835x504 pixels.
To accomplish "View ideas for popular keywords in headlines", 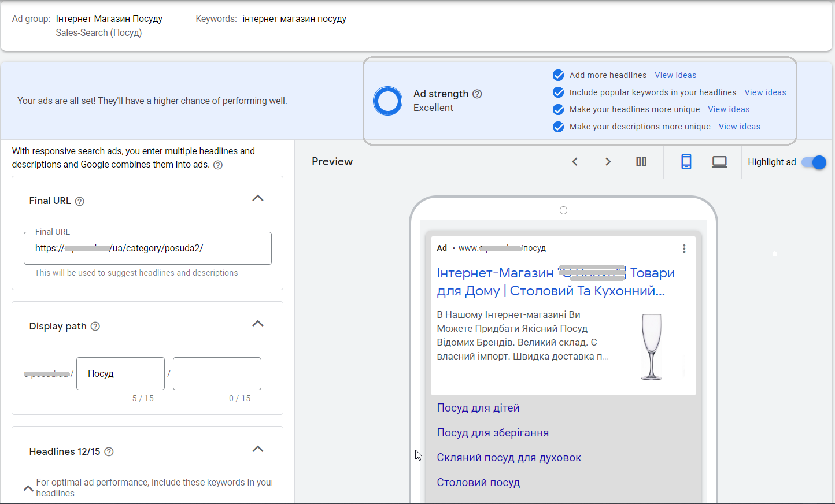I will [x=765, y=92].
